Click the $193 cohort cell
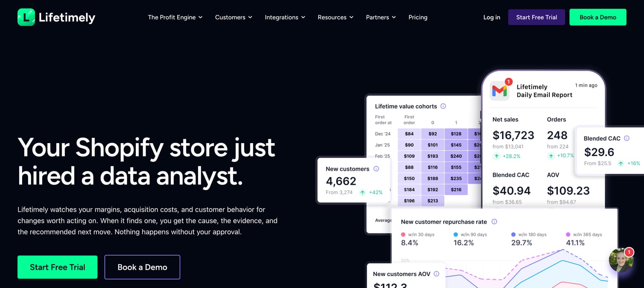Screen dimensions: 644x288 pyautogui.click(x=433, y=156)
